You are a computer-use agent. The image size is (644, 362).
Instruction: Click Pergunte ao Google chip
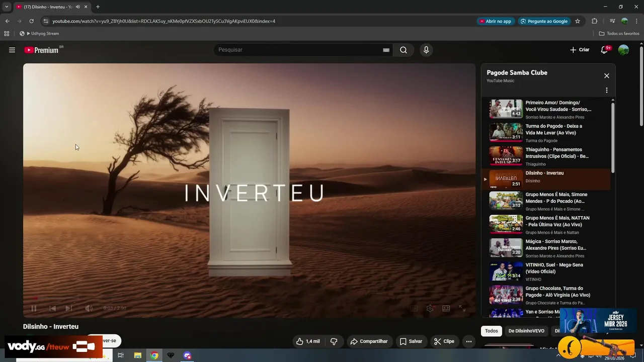(544, 21)
